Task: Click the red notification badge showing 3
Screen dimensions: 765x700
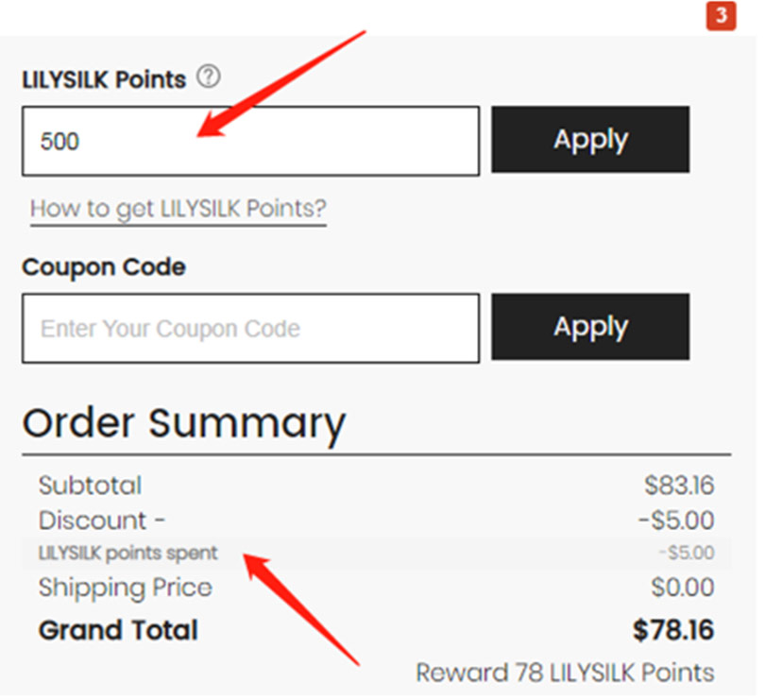Action: click(x=722, y=16)
